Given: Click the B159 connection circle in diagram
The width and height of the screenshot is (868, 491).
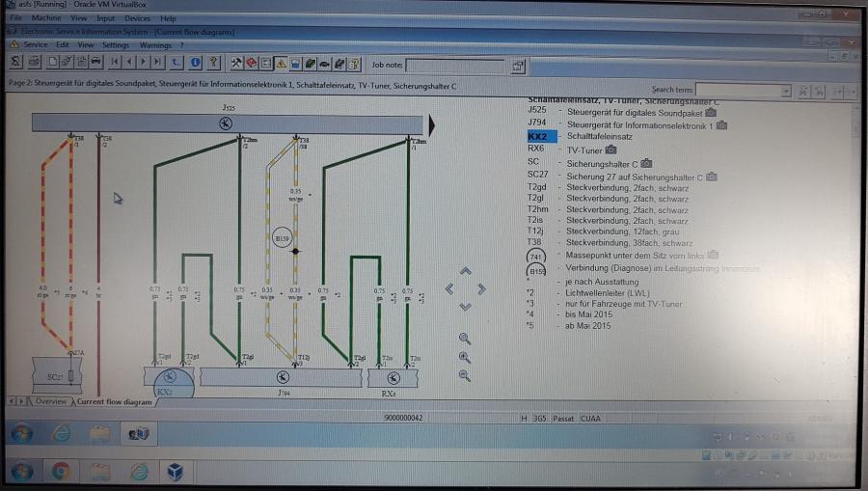Looking at the screenshot, I should (x=283, y=238).
